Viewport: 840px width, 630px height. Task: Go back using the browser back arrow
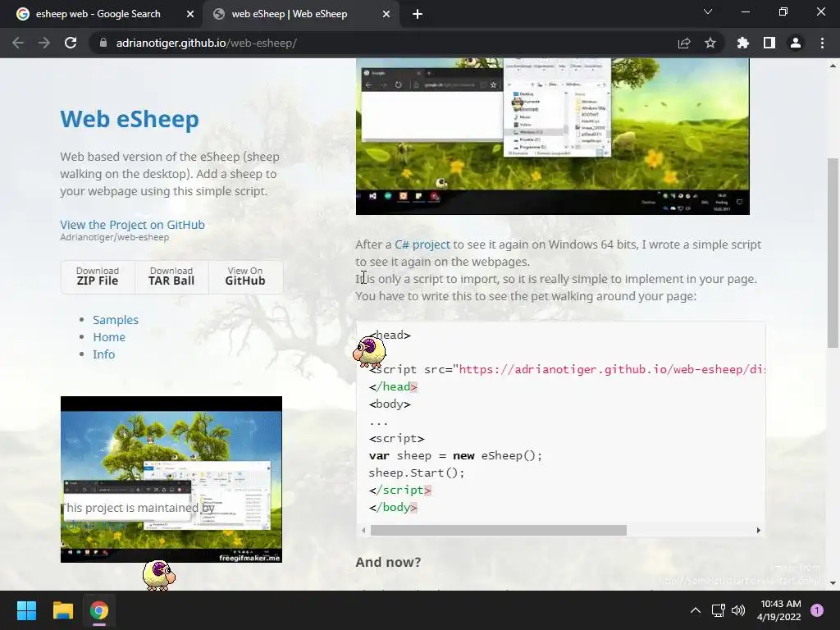coord(18,43)
